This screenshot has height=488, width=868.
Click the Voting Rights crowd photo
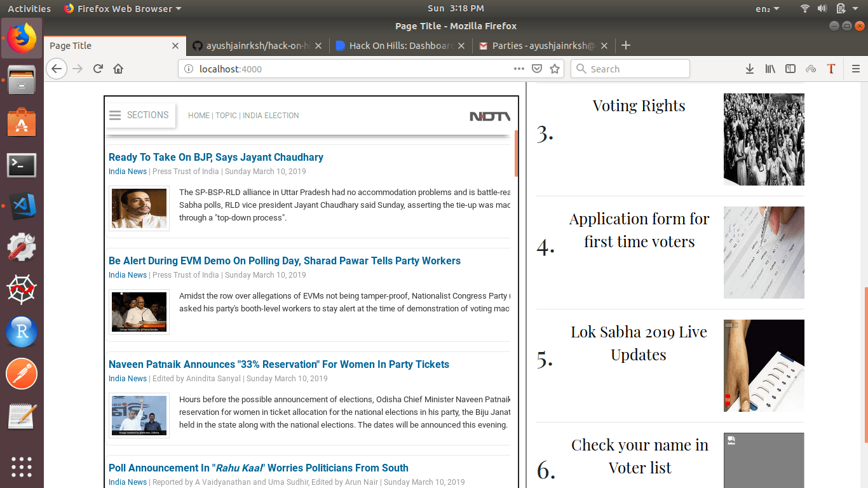tap(764, 140)
